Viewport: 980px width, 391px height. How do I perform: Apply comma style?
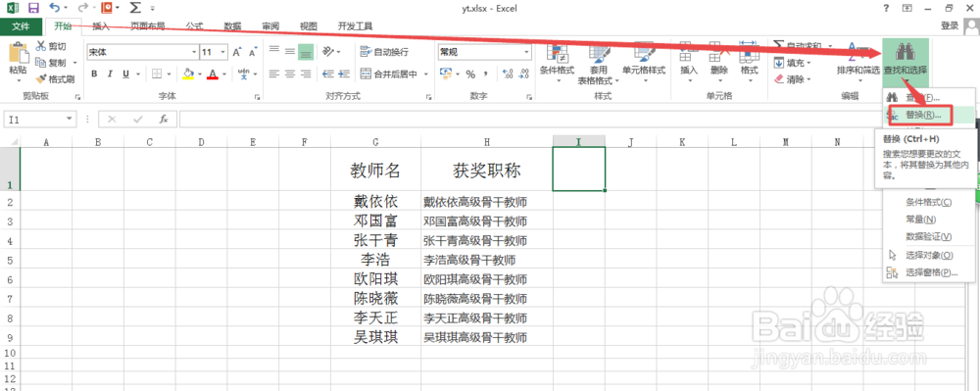(x=486, y=74)
